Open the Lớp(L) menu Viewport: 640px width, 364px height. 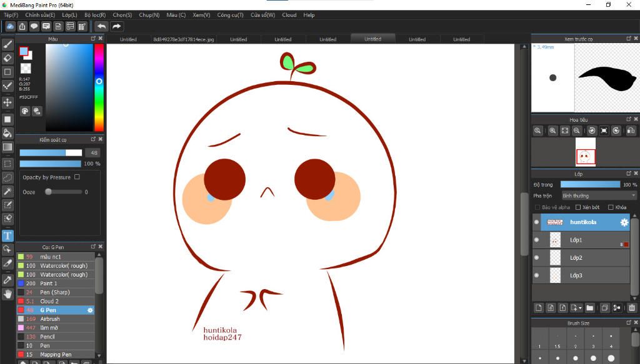pos(69,15)
